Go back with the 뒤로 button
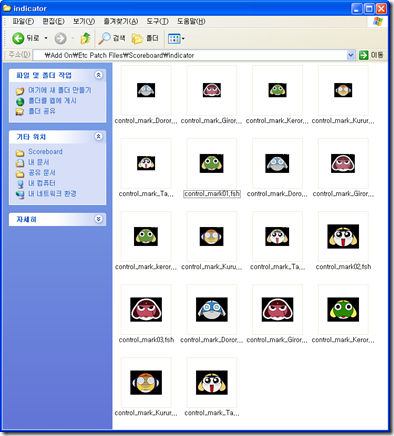The height and width of the screenshot is (436, 394). [x=26, y=38]
